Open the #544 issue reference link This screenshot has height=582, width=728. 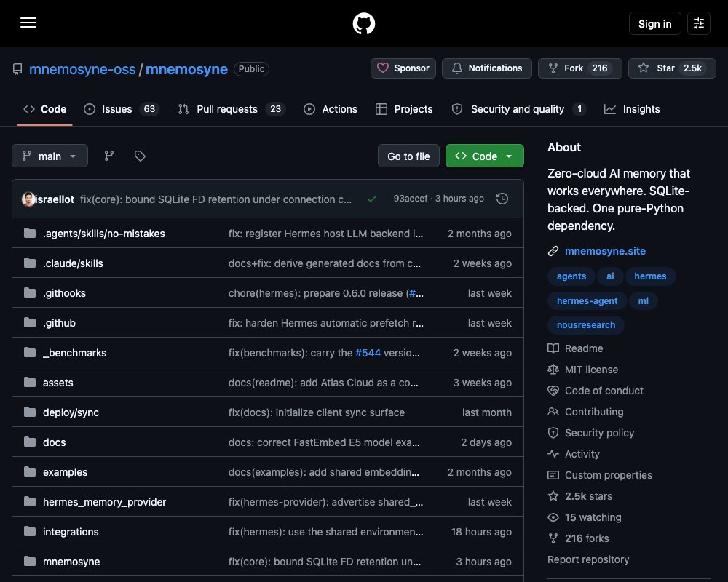368,353
